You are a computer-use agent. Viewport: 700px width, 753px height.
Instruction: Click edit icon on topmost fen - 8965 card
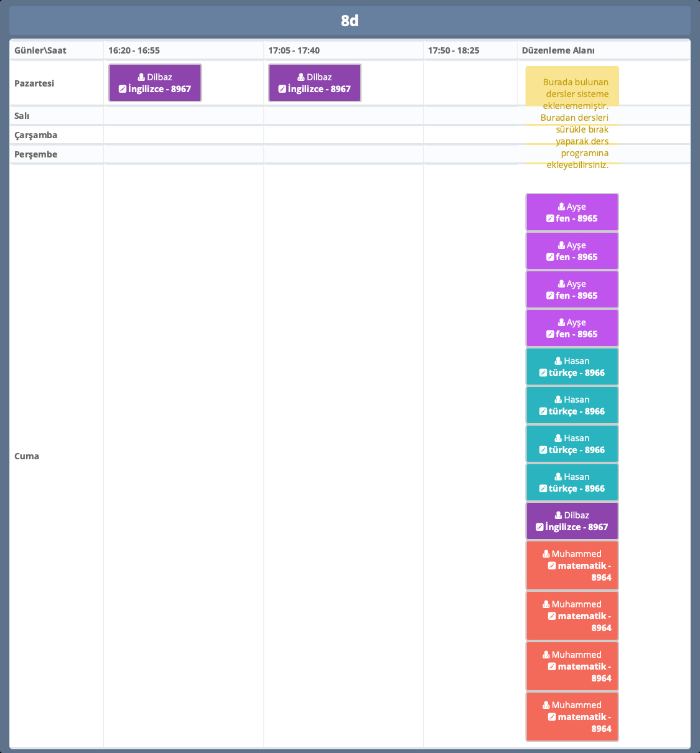point(550,218)
